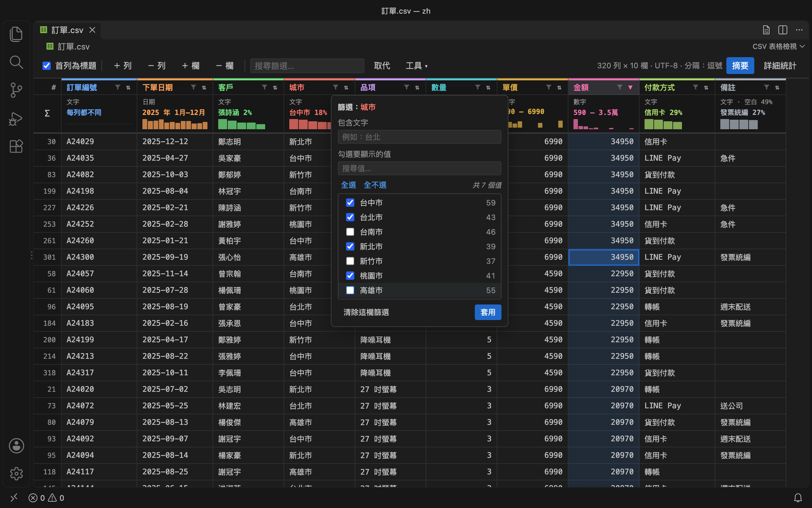Click the split editor icon
Image resolution: width=812 pixels, height=508 pixels.
point(783,30)
